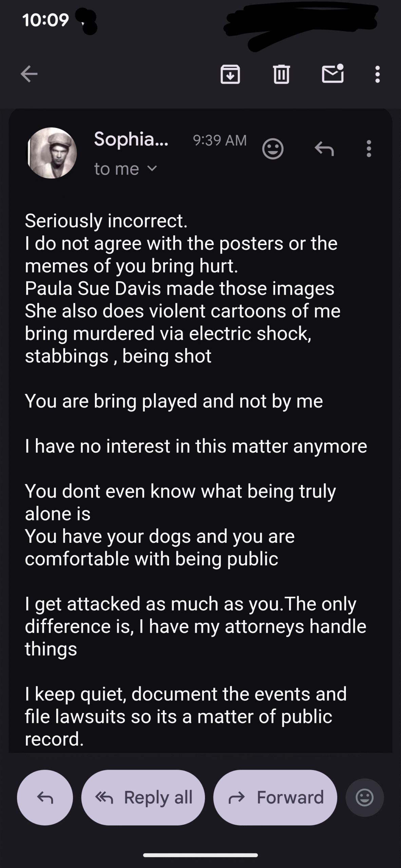Tap the home gesture bar at the bottom

pyautogui.click(x=200, y=855)
